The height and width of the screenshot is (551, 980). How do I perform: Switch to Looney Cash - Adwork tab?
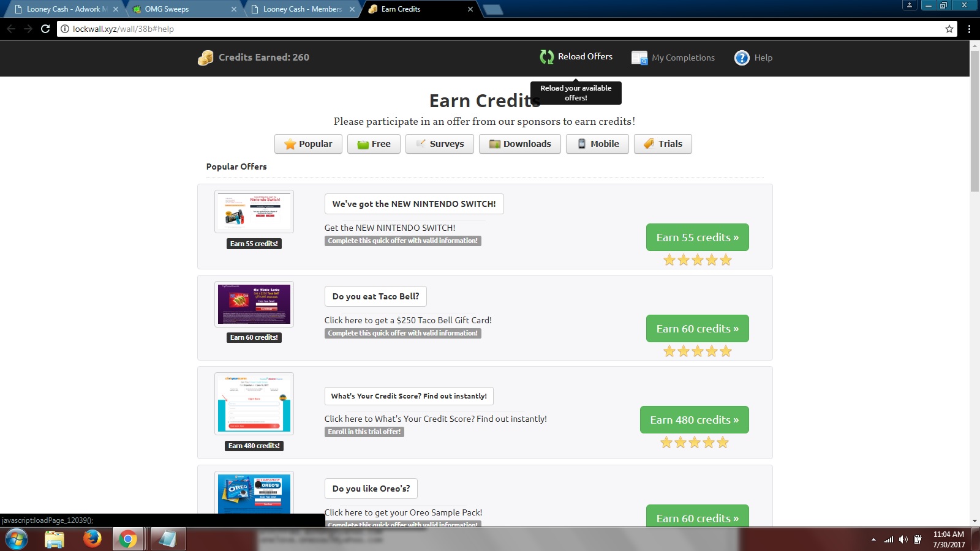coord(63,9)
